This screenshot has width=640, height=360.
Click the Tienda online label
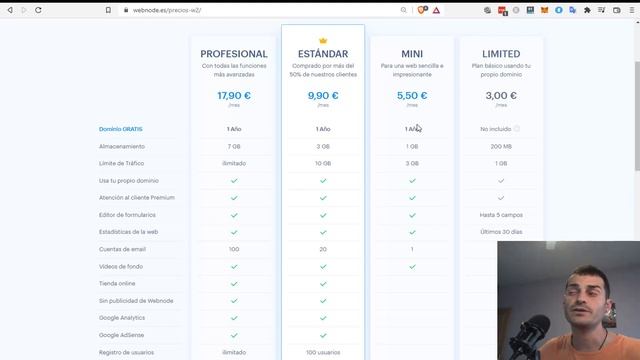coord(117,283)
